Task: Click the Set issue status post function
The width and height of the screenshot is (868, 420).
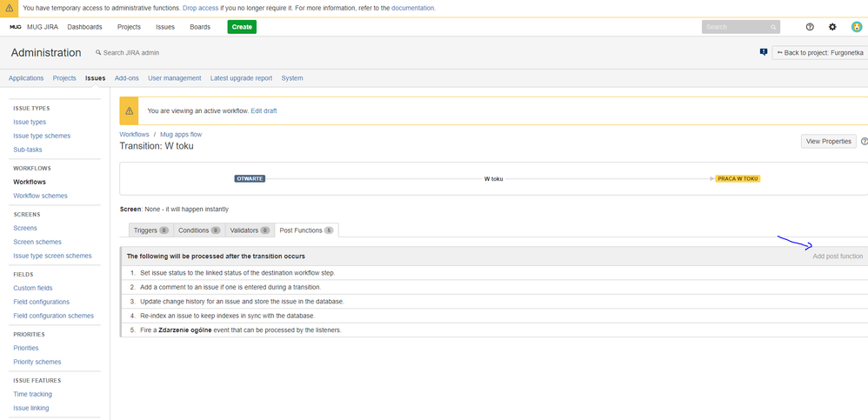Action: (x=494, y=273)
